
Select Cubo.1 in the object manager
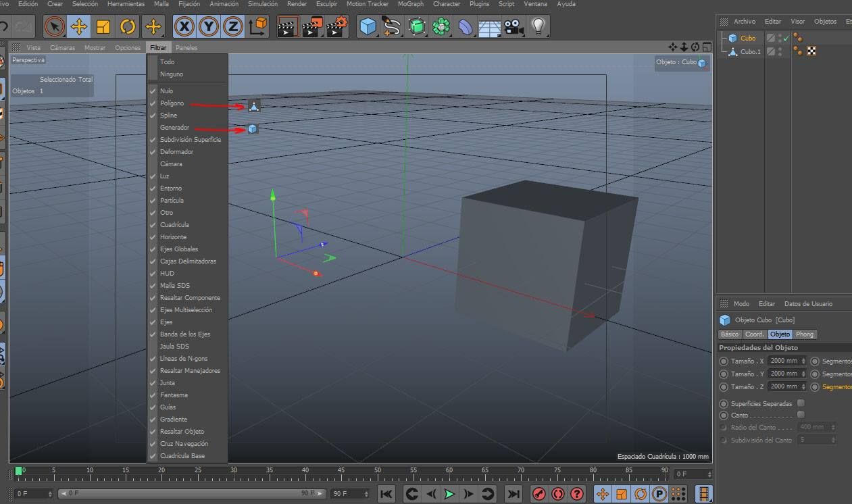(750, 51)
